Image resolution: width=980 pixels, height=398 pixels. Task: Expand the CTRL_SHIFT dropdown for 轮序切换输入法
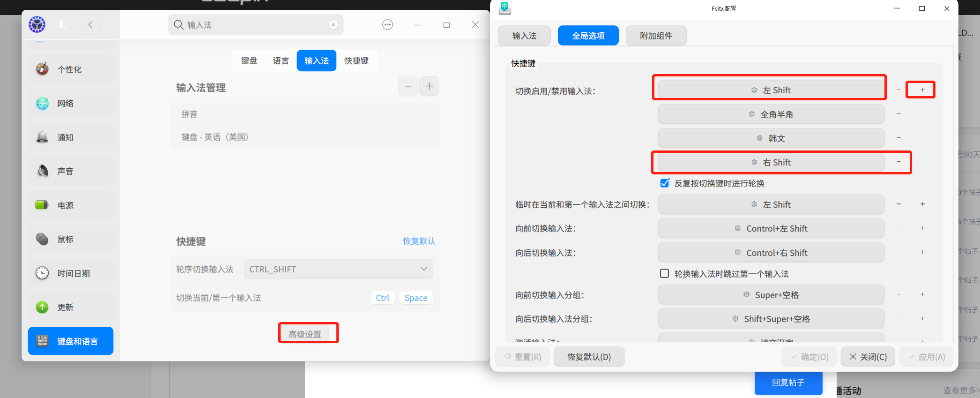(338, 269)
